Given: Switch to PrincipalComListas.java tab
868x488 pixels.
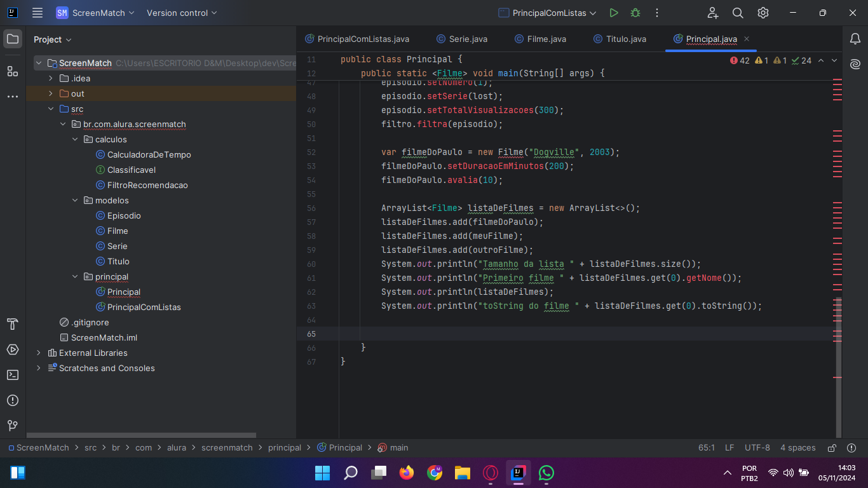Looking at the screenshot, I should pos(357,39).
